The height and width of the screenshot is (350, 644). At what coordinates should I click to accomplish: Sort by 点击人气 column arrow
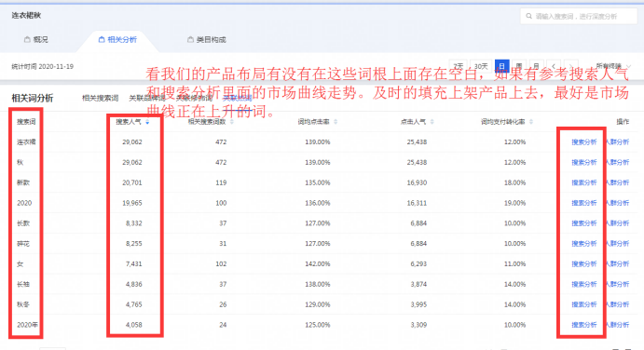tap(432, 122)
